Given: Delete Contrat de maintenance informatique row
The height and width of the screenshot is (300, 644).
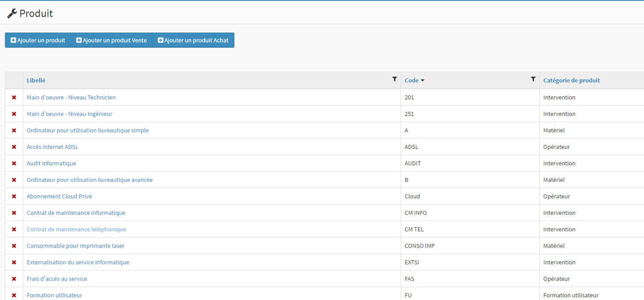Looking at the screenshot, I should click(x=14, y=213).
